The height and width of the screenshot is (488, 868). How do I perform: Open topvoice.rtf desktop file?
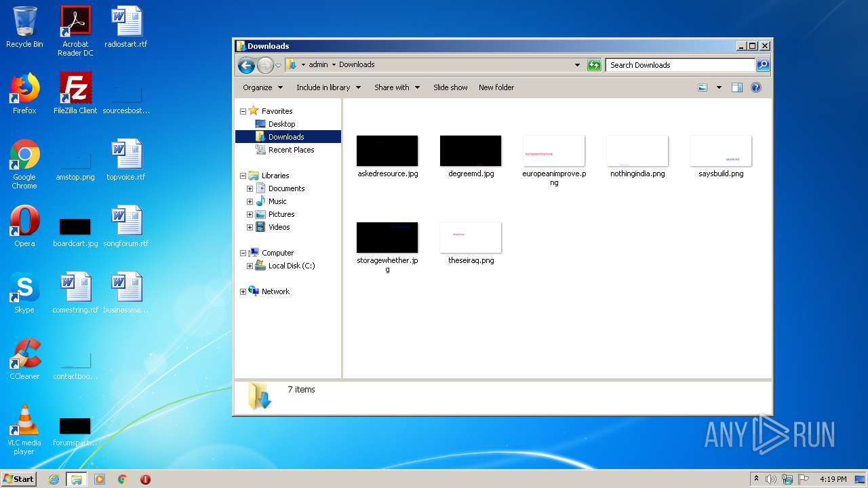126,160
